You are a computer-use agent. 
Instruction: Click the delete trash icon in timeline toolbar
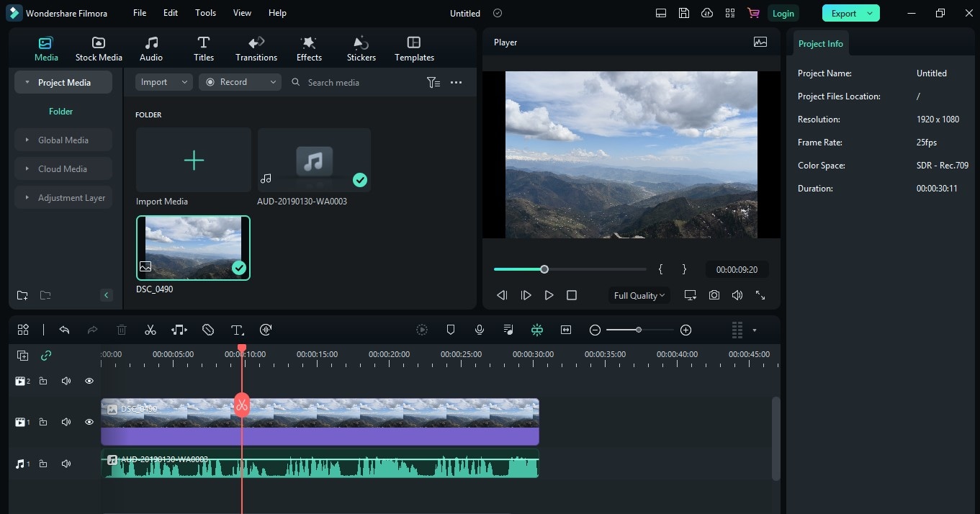click(122, 330)
